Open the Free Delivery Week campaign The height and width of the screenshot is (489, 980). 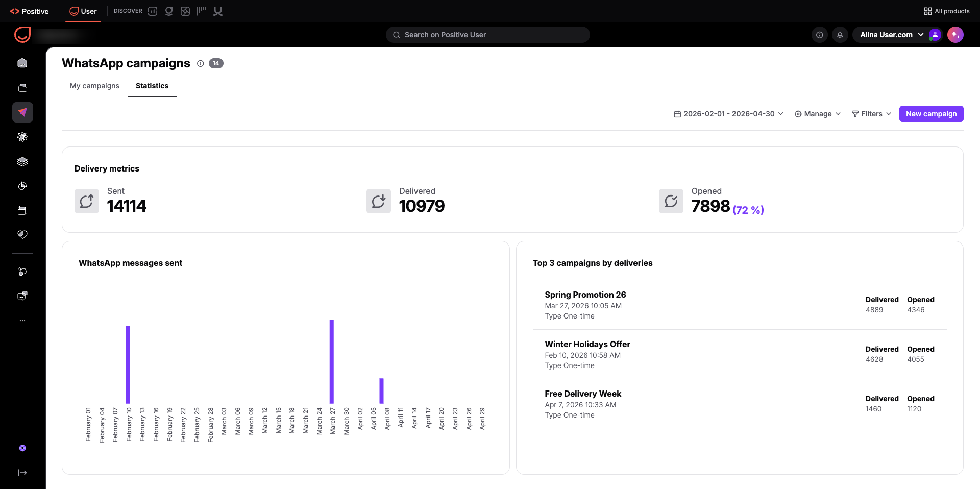(x=582, y=394)
